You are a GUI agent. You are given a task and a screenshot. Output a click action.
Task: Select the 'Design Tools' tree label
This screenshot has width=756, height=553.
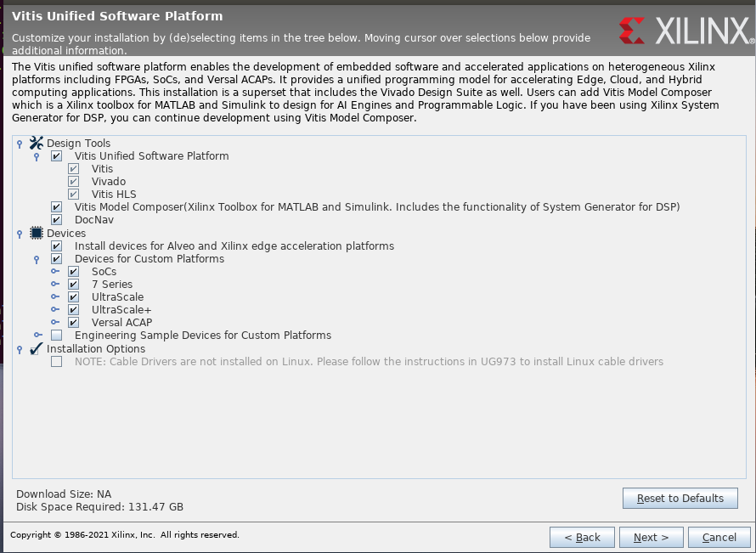[79, 144]
